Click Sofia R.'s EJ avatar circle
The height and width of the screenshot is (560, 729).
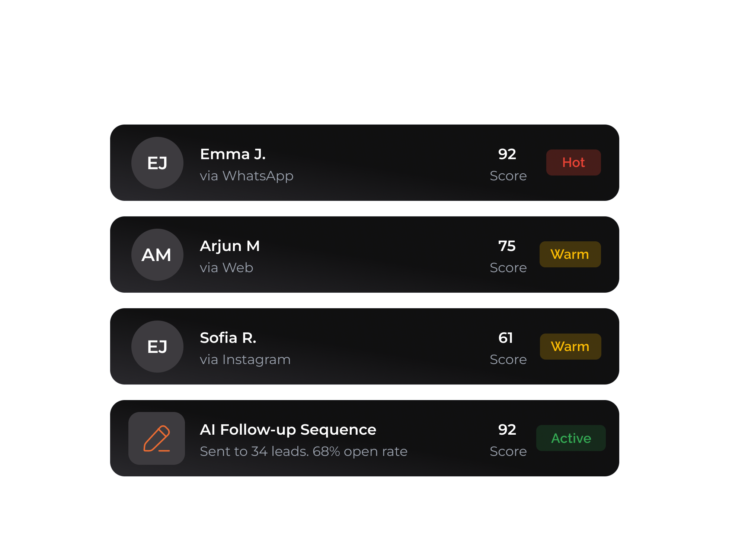coord(157,347)
